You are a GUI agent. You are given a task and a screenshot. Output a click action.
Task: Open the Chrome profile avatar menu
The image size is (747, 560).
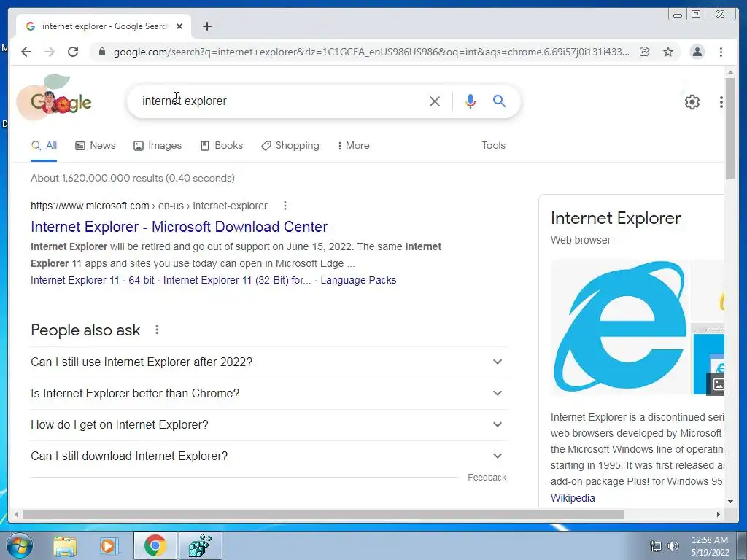coord(697,52)
